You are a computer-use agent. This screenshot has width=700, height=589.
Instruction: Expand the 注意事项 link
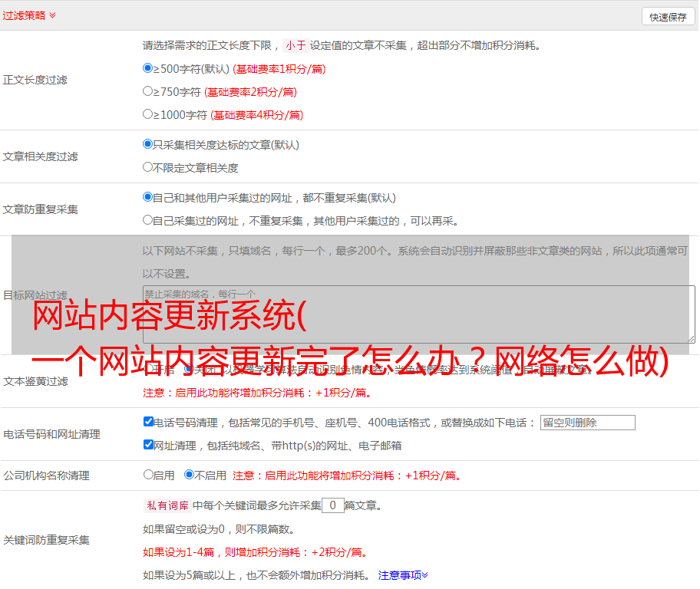(x=402, y=574)
